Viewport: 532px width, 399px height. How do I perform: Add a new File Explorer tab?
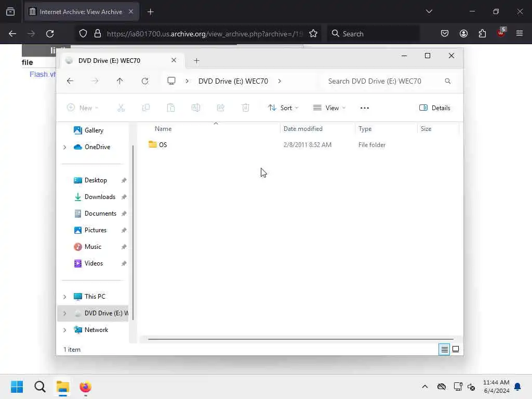196,61
